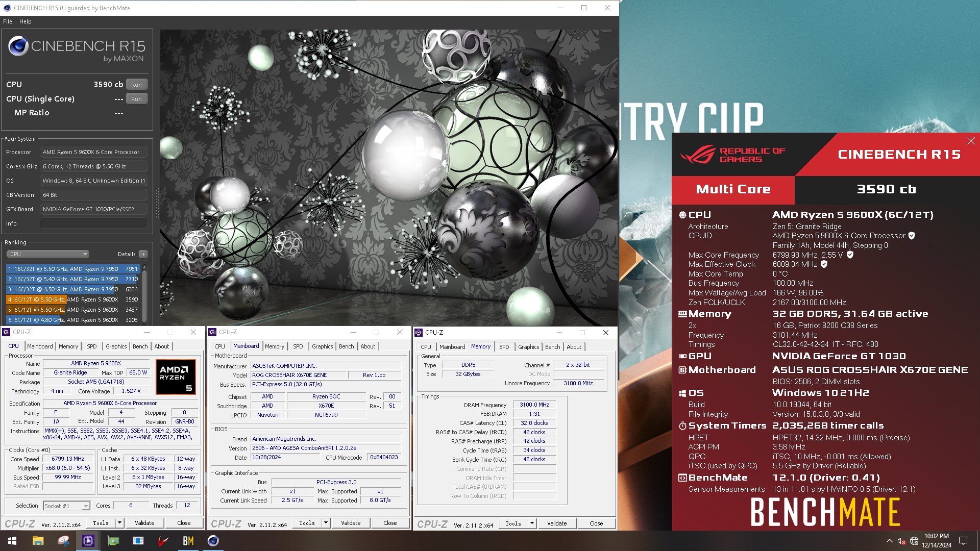Open the Help menu in Cinebench
The width and height of the screenshot is (980, 551).
point(26,21)
